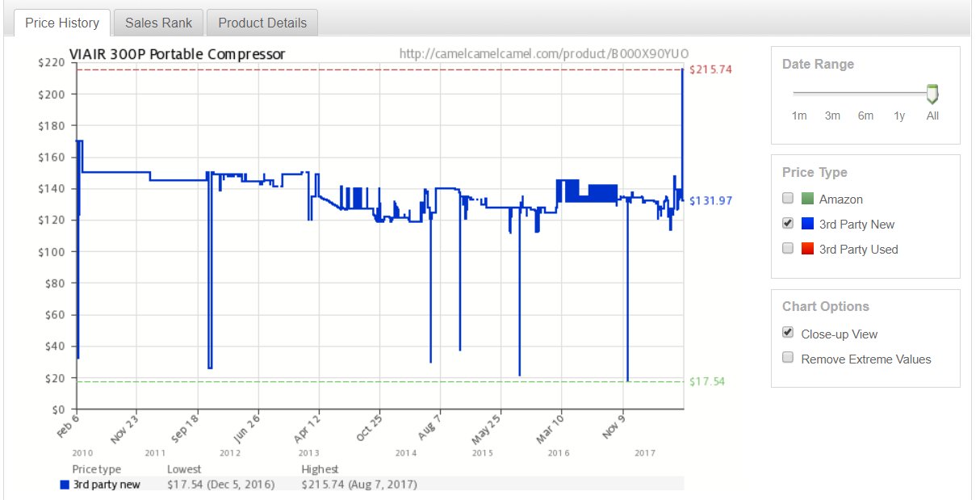This screenshot has height=500, width=980.
Task: Click the $17.54 lowest price label
Action: coord(707,381)
